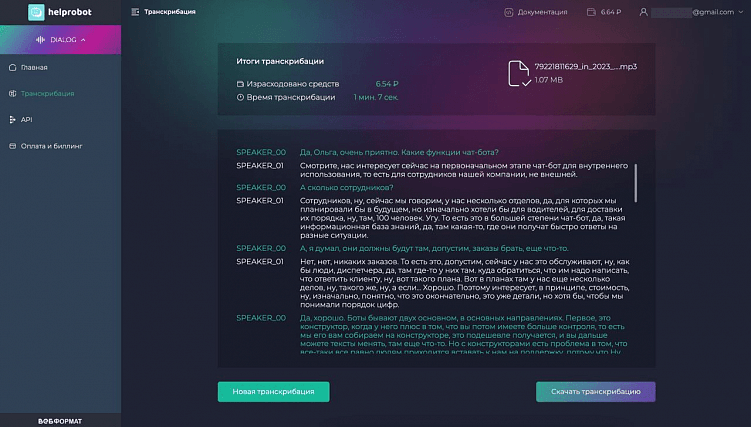Click the Транскрибация page title
The image size is (751, 427).
(x=170, y=12)
